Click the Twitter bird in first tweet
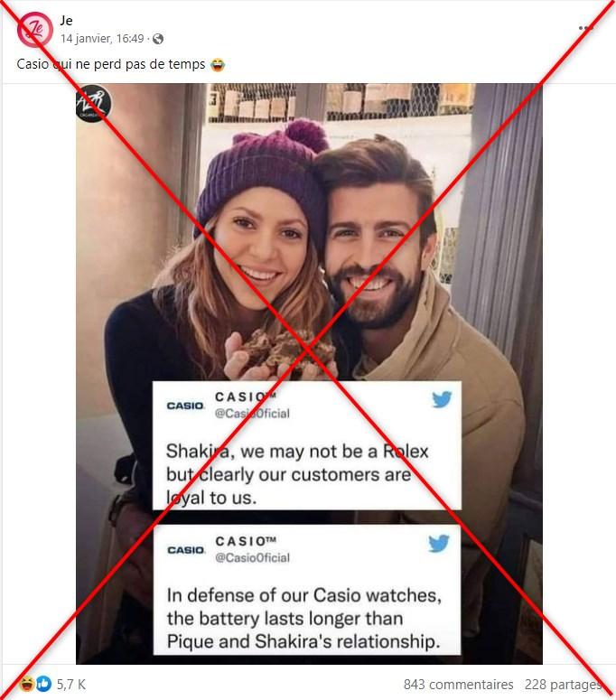 click(x=442, y=399)
